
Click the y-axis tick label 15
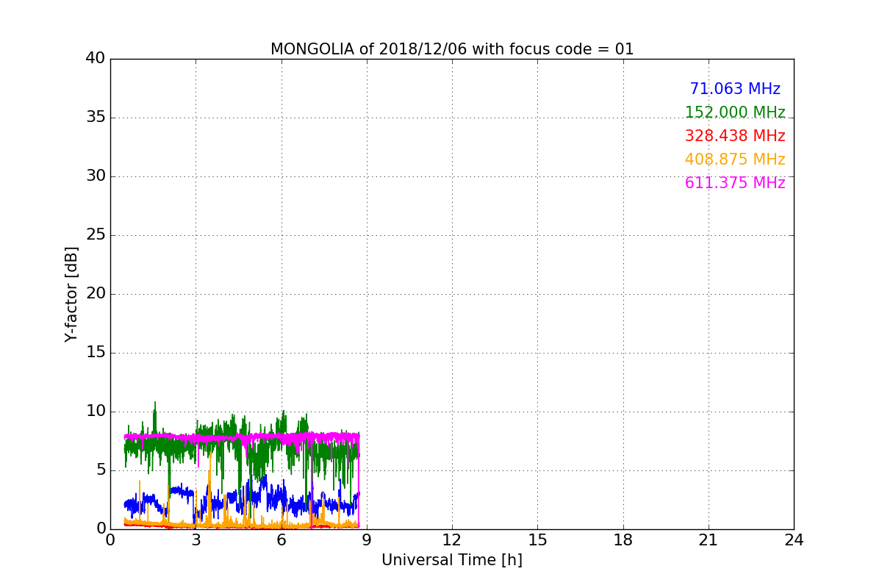[96, 353]
